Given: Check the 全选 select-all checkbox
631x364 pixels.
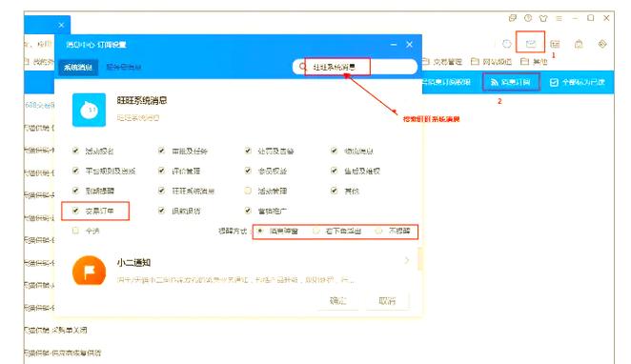Looking at the screenshot, I should tap(75, 231).
